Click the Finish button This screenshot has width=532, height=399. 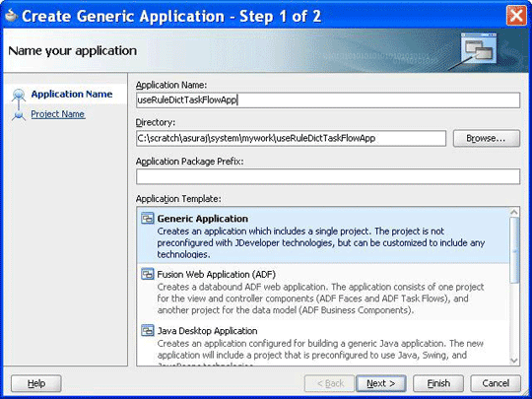click(x=438, y=383)
